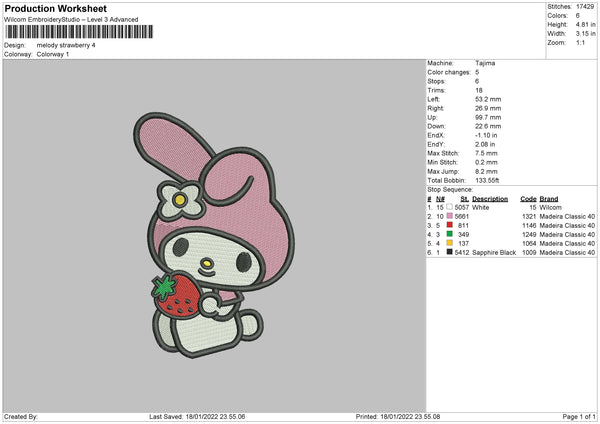The image size is (600, 424).
Task: Click the height value '4.81 in'
Action: (585, 24)
